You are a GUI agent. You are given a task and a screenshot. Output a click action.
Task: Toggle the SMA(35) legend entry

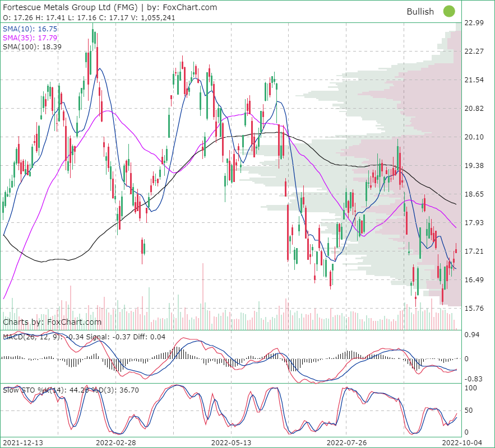pos(27,38)
